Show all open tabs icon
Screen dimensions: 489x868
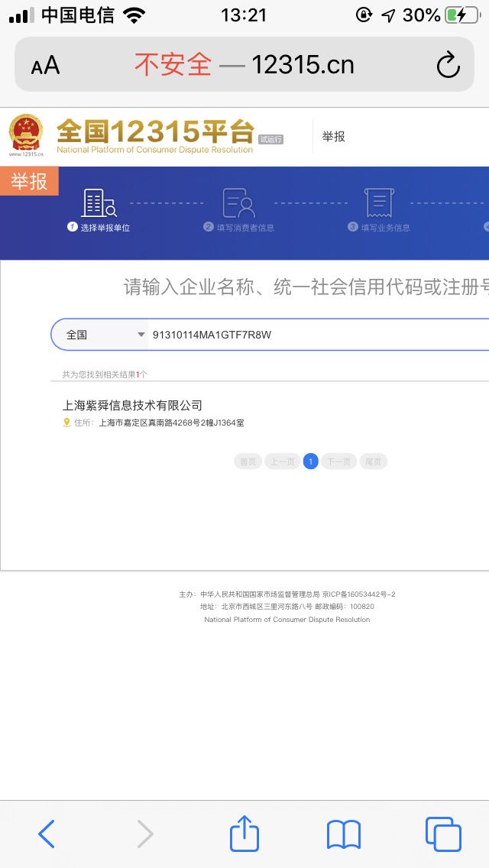coord(443,834)
